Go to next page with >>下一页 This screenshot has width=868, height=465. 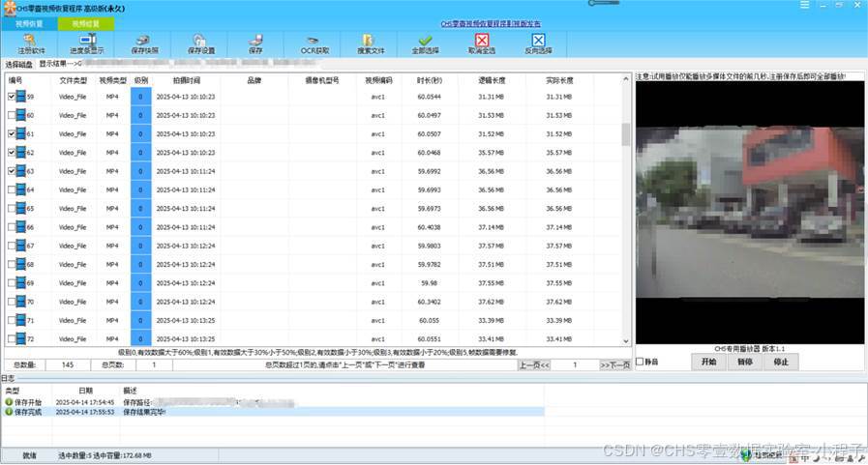tap(615, 364)
